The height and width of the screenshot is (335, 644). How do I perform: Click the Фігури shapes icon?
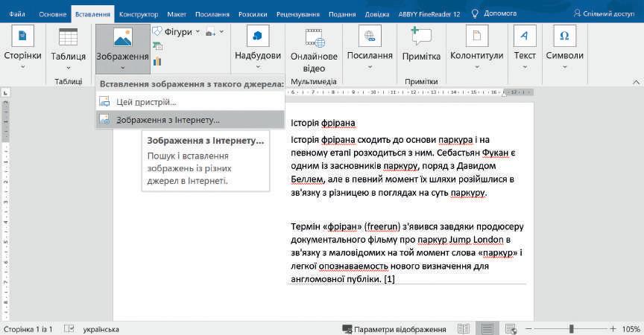click(x=157, y=31)
